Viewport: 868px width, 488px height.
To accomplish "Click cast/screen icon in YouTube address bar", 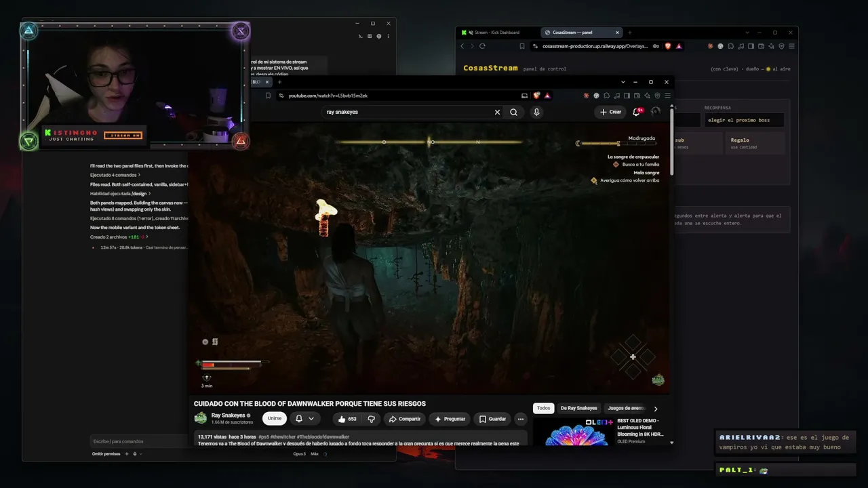I will (x=524, y=96).
